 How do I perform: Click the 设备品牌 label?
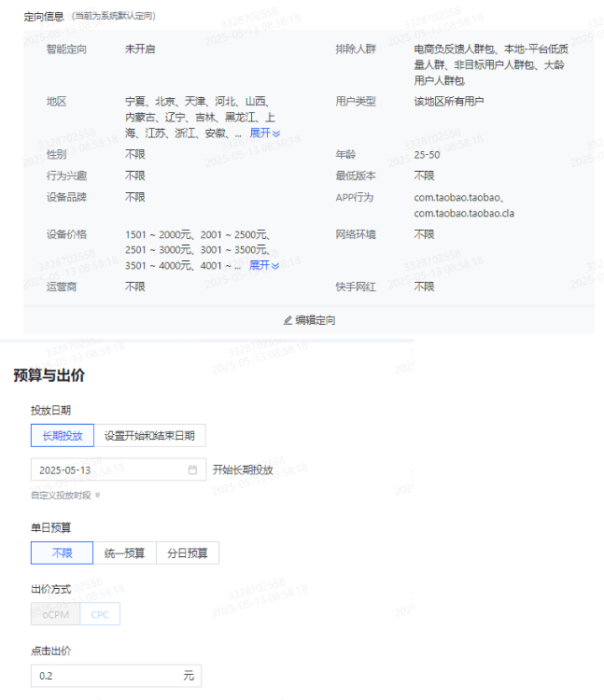(66, 197)
